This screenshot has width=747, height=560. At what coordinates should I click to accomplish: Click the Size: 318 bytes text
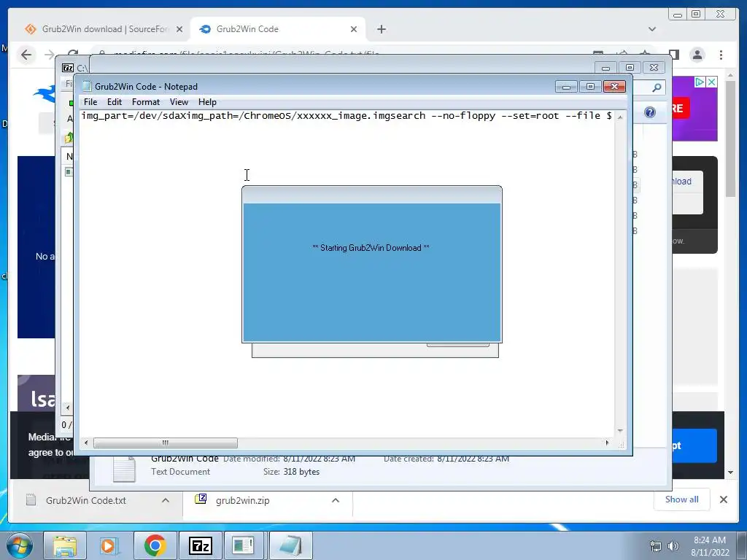(291, 472)
